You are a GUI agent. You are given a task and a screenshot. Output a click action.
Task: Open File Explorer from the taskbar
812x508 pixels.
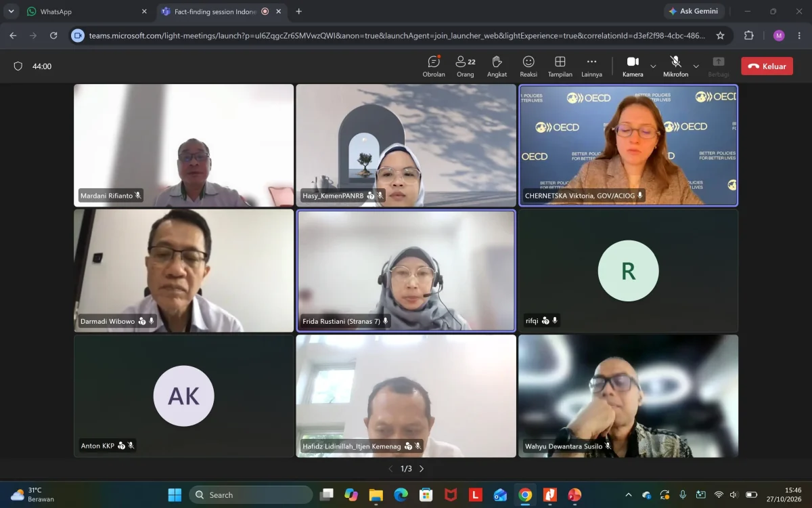point(376,495)
